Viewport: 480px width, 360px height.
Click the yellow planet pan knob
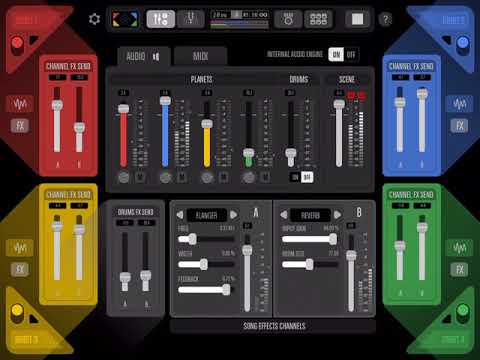coord(207,177)
